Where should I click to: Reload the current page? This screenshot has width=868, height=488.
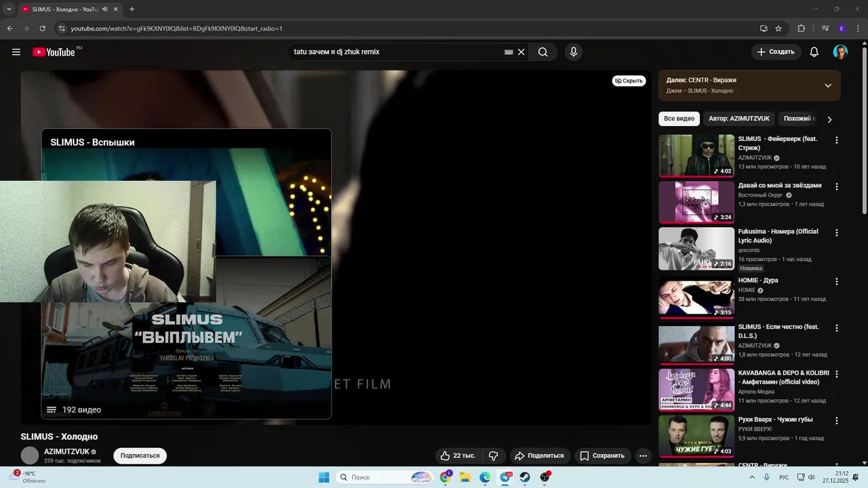pyautogui.click(x=42, y=28)
